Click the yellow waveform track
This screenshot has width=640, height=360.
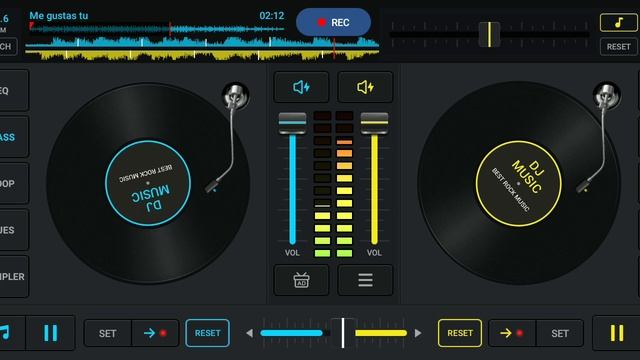coord(202,55)
